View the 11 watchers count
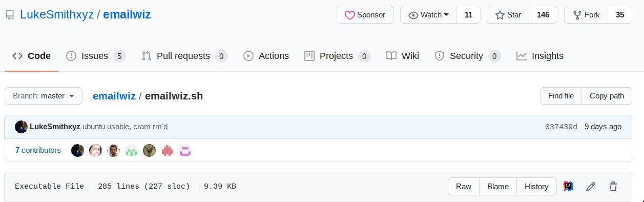 pos(468,15)
